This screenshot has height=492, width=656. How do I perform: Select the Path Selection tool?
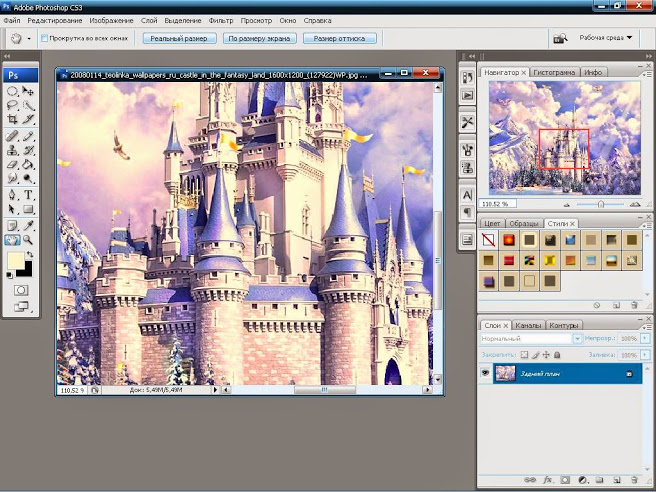coord(13,209)
